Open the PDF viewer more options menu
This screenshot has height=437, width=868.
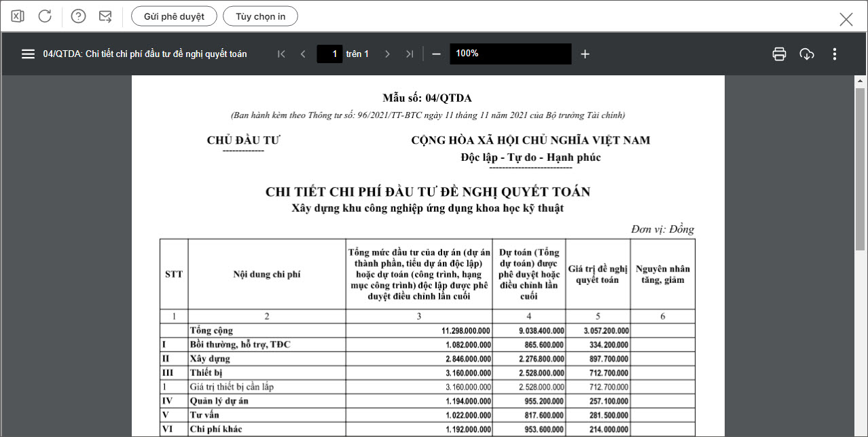point(835,54)
